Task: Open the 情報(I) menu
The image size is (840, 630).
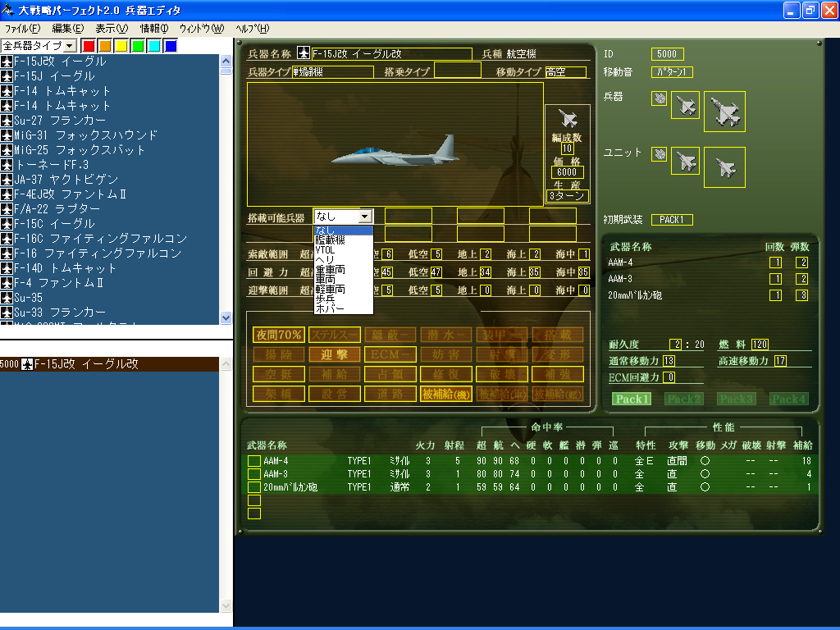Action: click(x=153, y=28)
